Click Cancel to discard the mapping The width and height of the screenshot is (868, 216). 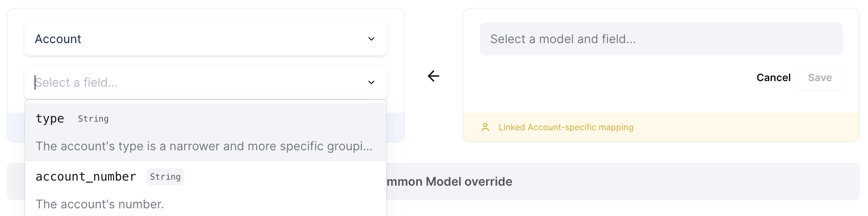pos(773,78)
